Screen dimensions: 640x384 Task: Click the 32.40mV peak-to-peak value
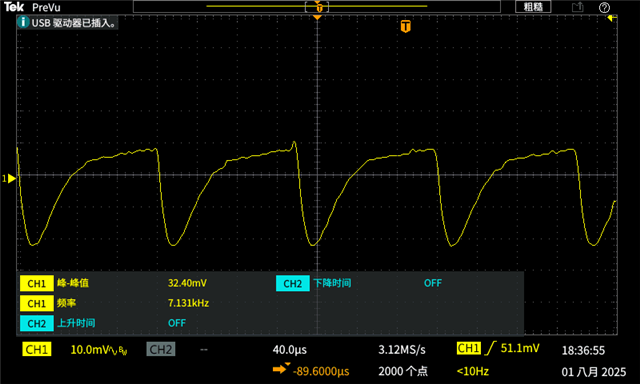(187, 283)
